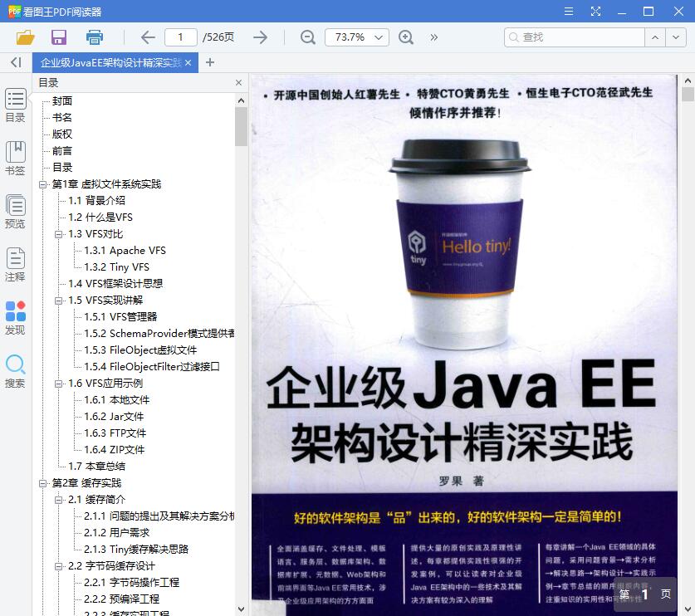The image size is (695, 616).
Task: Go to the next page arrow
Action: [260, 37]
